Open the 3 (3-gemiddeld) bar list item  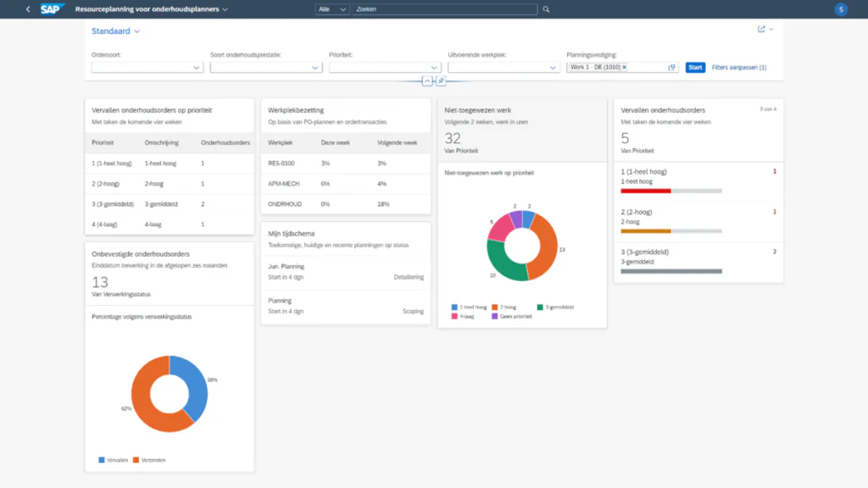(x=698, y=263)
